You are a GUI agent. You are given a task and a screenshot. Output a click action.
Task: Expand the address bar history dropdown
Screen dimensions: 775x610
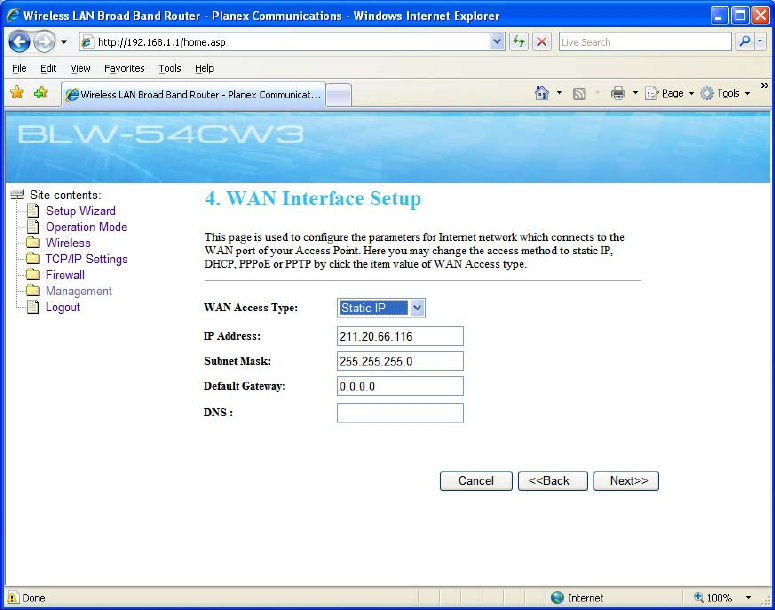(x=497, y=42)
